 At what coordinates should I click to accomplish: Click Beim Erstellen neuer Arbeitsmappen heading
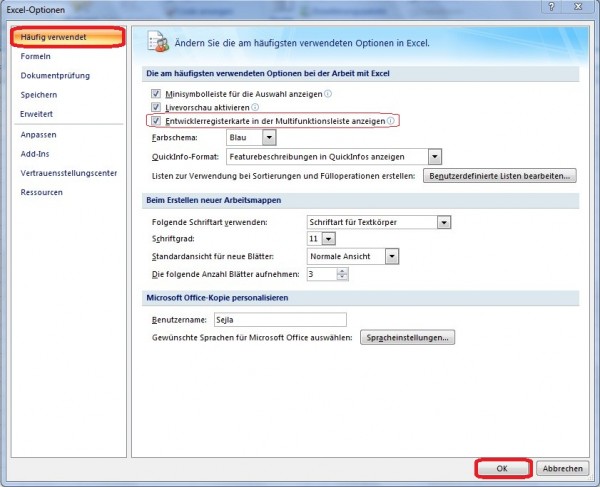[x=214, y=200]
